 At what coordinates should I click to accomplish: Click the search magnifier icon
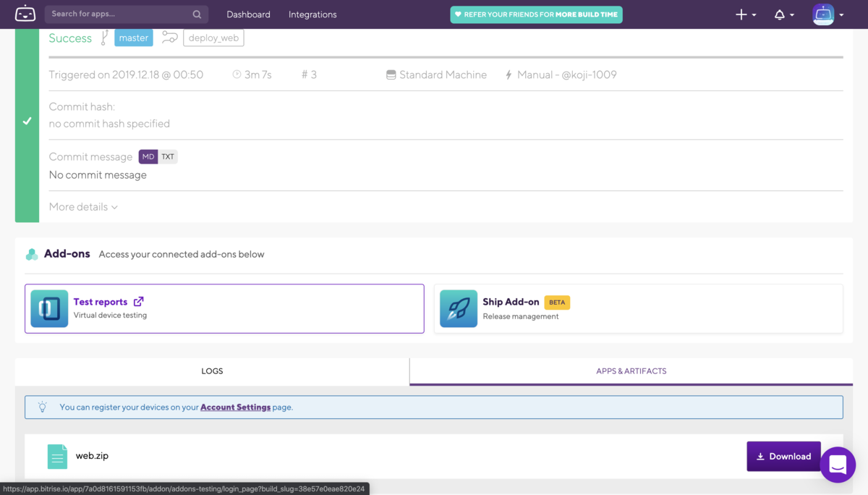(197, 14)
